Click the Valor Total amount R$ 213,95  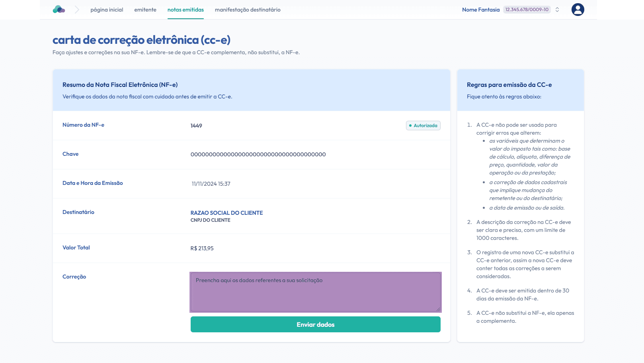(202, 249)
